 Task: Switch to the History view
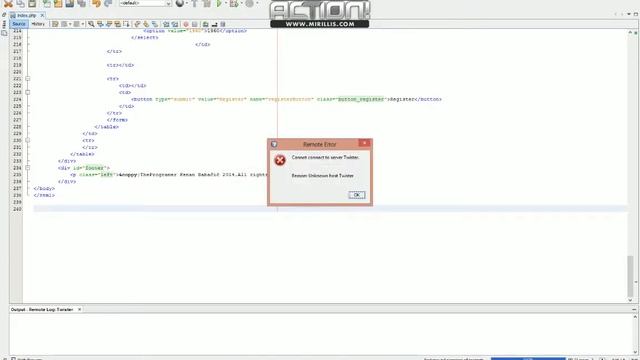point(38,24)
